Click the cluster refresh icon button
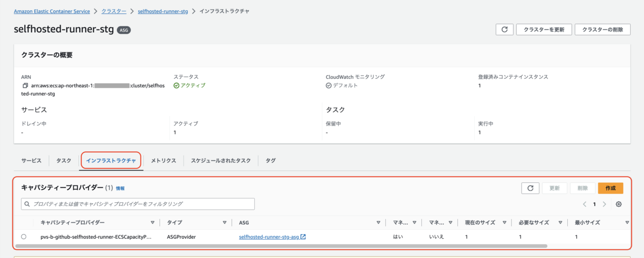 pos(504,30)
